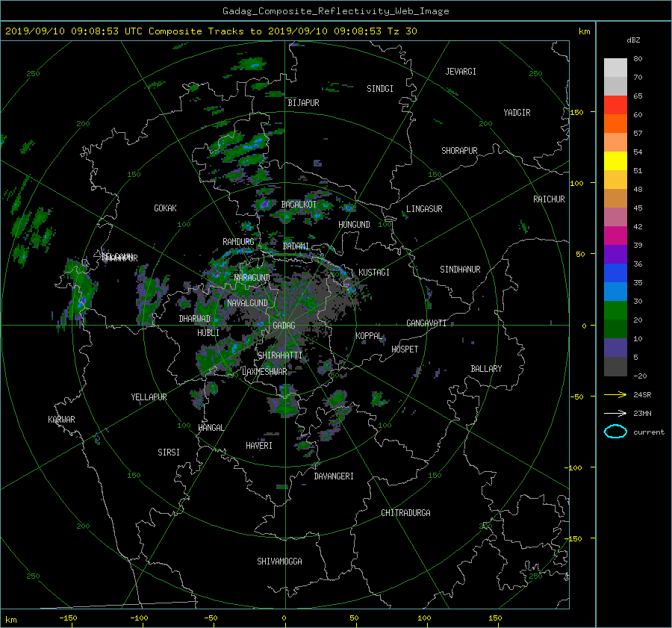Click the BIJAPUR city label

pyautogui.click(x=303, y=103)
